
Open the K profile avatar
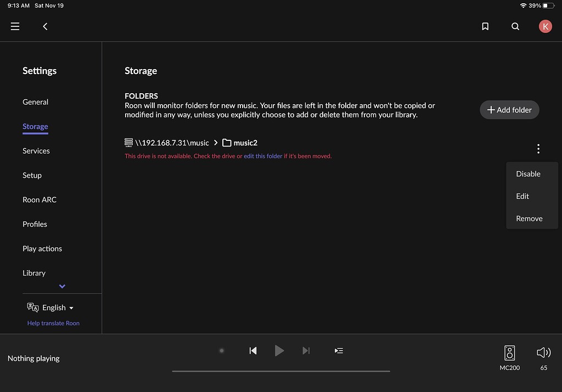(545, 26)
